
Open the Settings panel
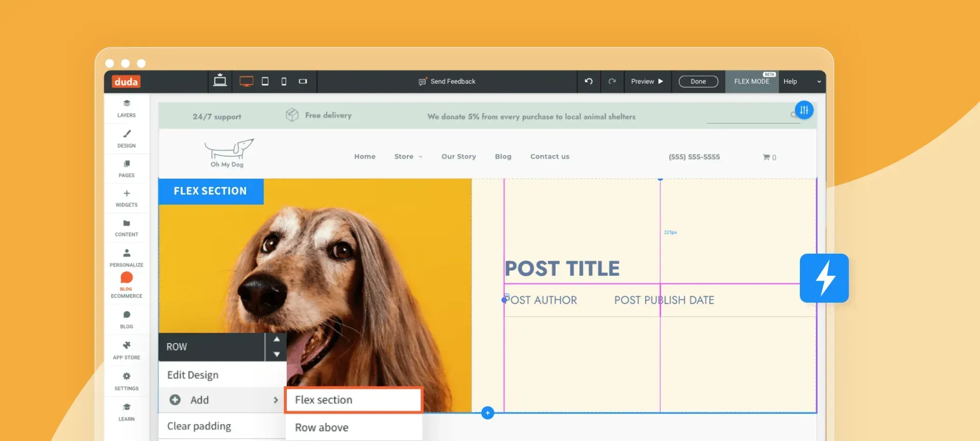127,381
